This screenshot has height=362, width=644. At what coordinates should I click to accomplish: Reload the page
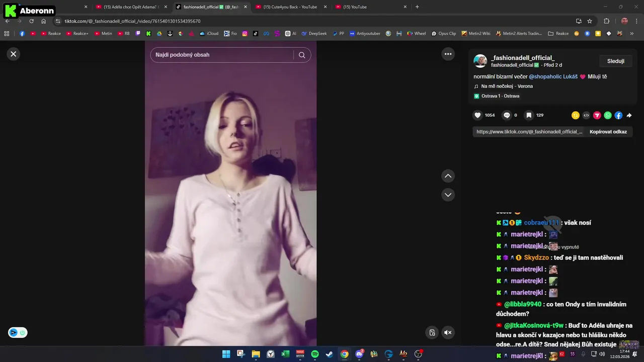point(31,21)
